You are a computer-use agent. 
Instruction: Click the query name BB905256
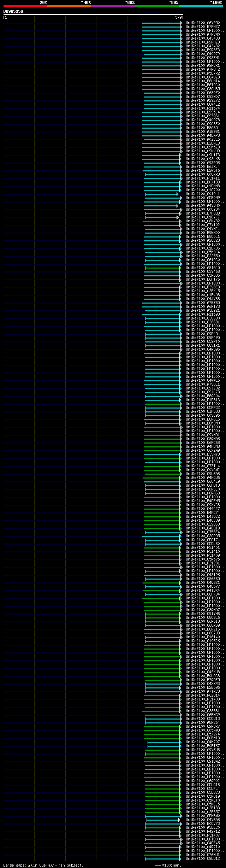(13, 11)
